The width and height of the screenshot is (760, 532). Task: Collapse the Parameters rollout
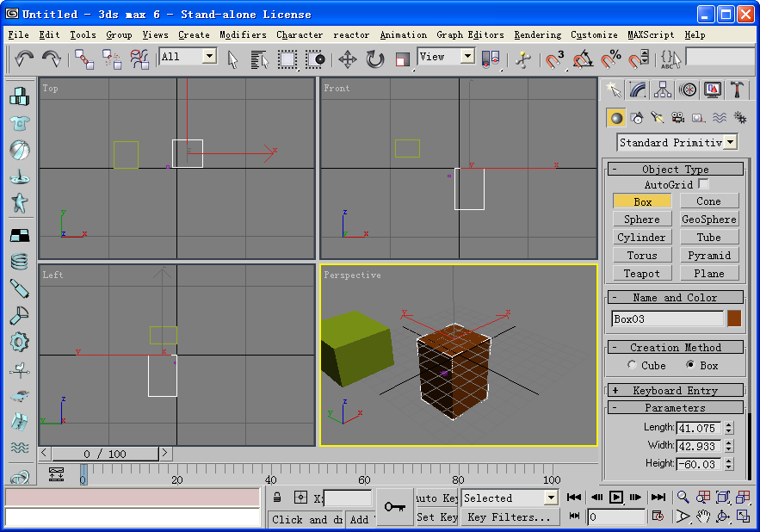(675, 407)
